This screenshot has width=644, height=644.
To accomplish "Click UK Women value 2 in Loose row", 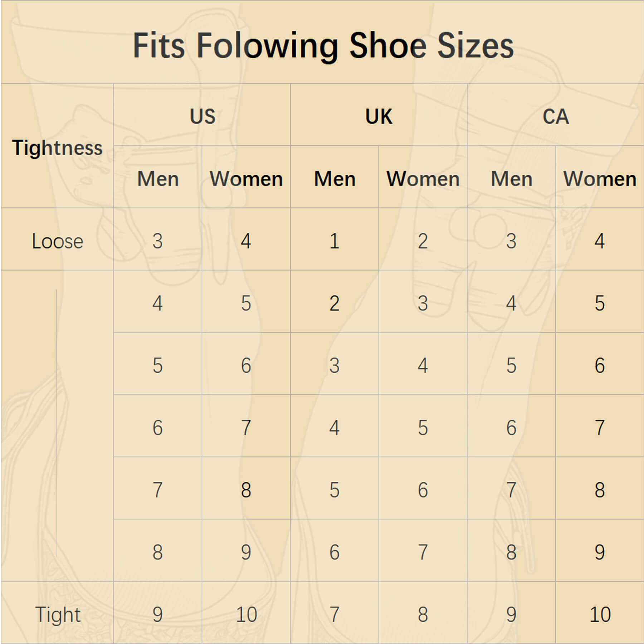I will click(x=423, y=241).
